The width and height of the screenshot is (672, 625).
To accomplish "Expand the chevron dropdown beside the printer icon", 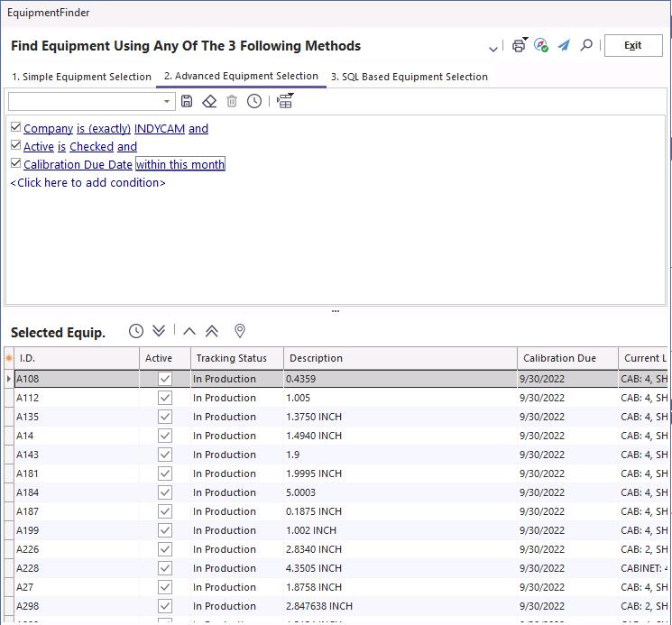I will tap(492, 48).
